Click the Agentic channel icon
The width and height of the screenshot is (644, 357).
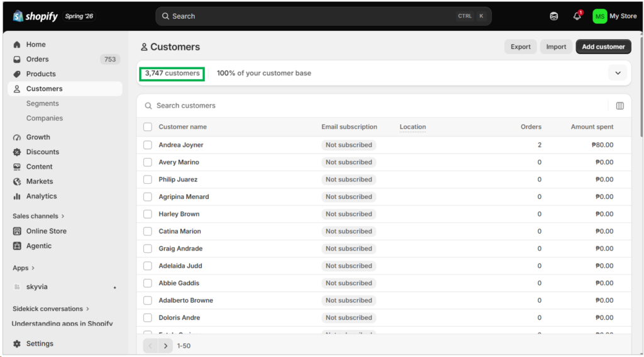tap(17, 246)
